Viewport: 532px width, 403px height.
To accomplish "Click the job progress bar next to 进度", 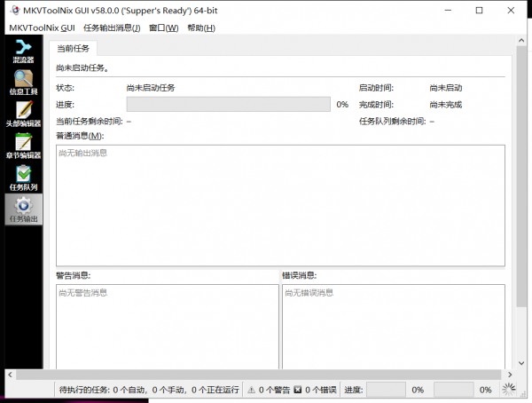I will tap(229, 105).
